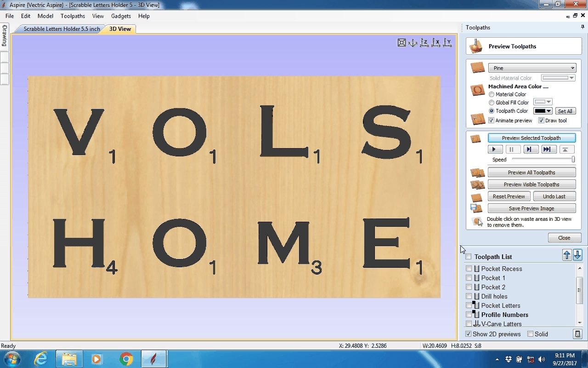Toggle Animate preview checkbox
Image resolution: width=588 pixels, height=368 pixels.
tap(492, 121)
